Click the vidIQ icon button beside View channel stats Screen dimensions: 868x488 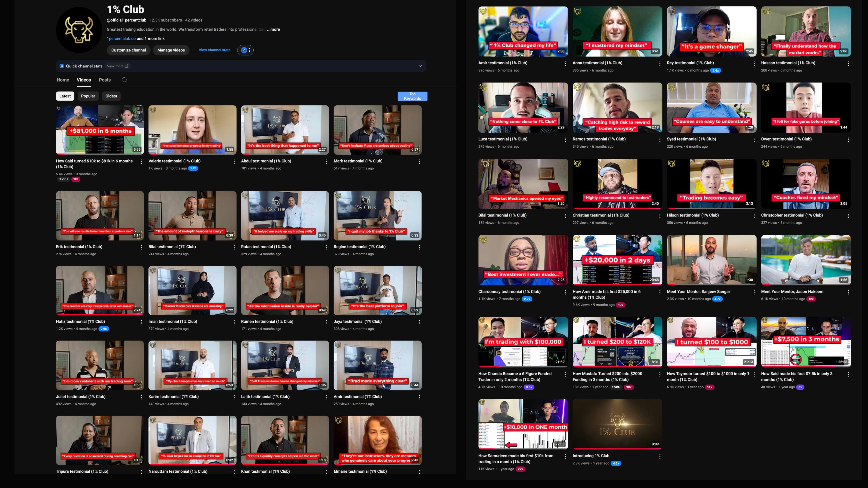(244, 50)
